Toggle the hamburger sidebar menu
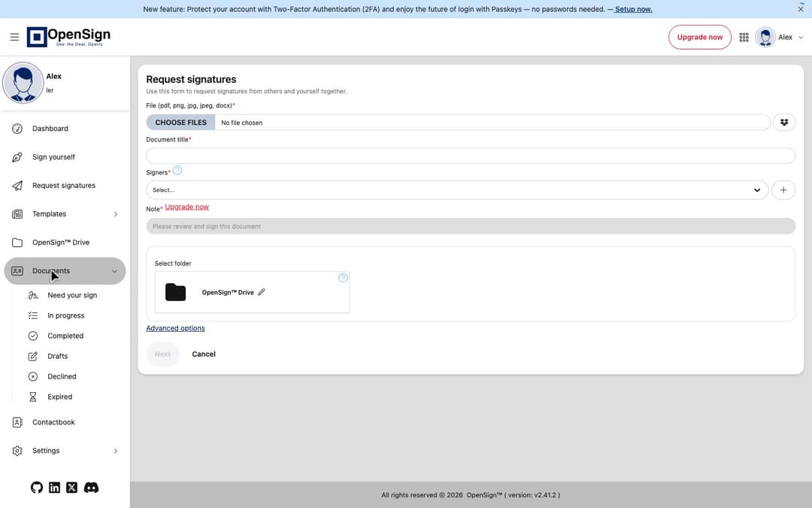 [14, 37]
